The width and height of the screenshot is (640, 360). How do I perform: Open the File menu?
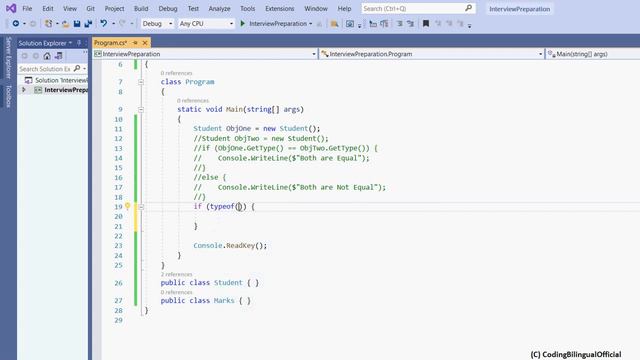click(x=27, y=8)
